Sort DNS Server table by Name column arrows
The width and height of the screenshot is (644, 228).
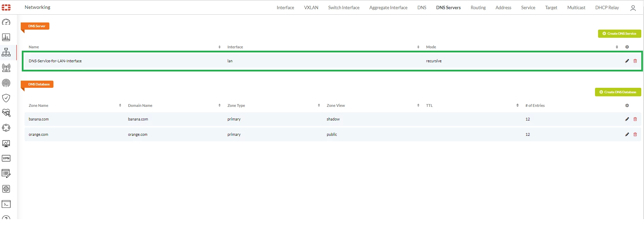click(220, 47)
